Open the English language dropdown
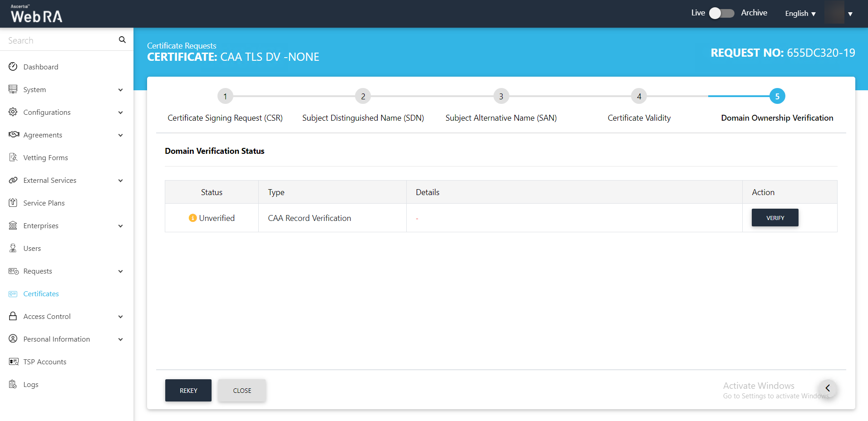The width and height of the screenshot is (868, 421). click(x=800, y=14)
